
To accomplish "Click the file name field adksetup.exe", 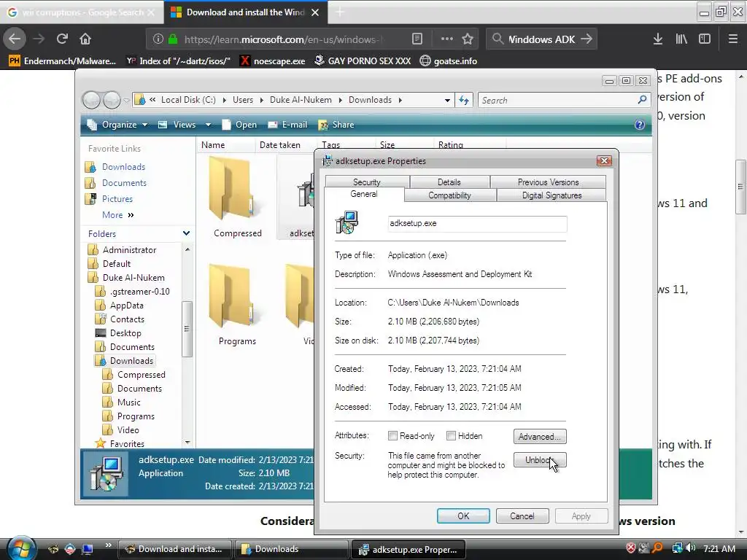I will click(x=477, y=223).
